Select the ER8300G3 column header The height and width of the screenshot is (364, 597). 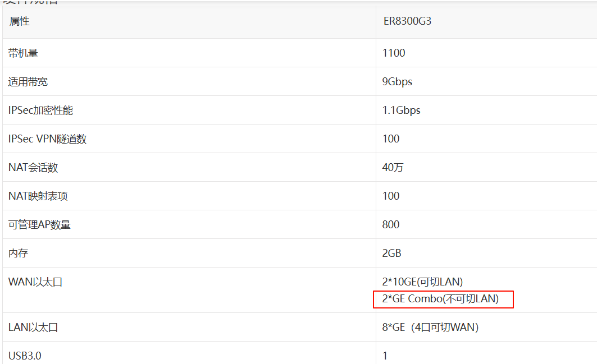[x=407, y=22]
